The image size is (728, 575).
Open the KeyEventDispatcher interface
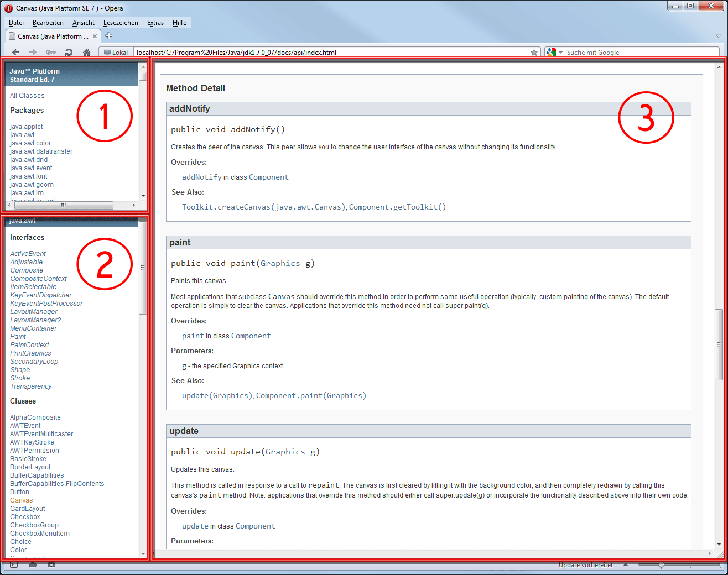tap(41, 295)
